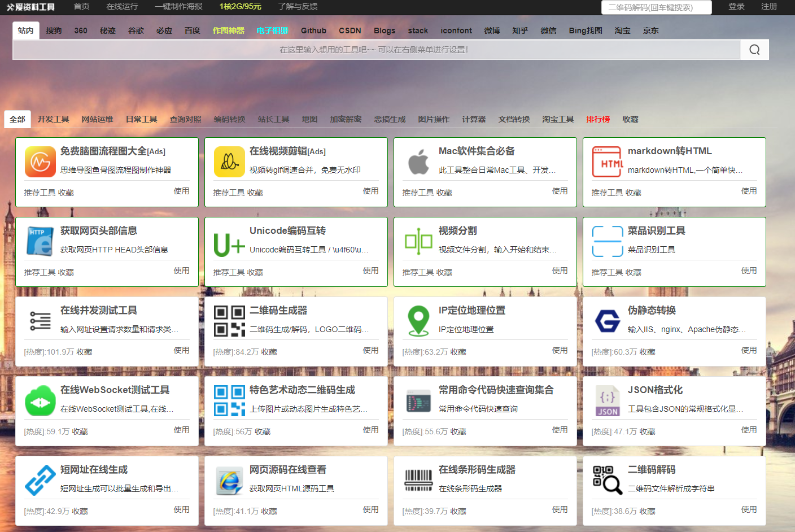This screenshot has width=795, height=532.
Task: Open 在线运行 in the top menu
Action: click(122, 6)
